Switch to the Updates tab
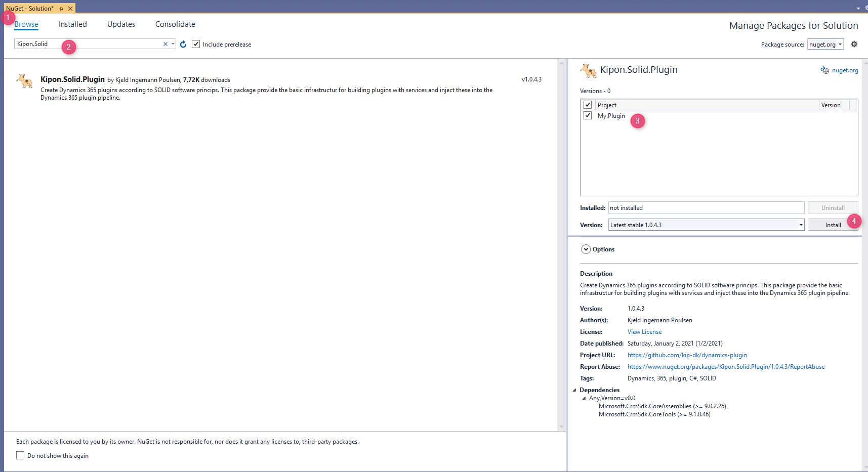 (x=121, y=24)
